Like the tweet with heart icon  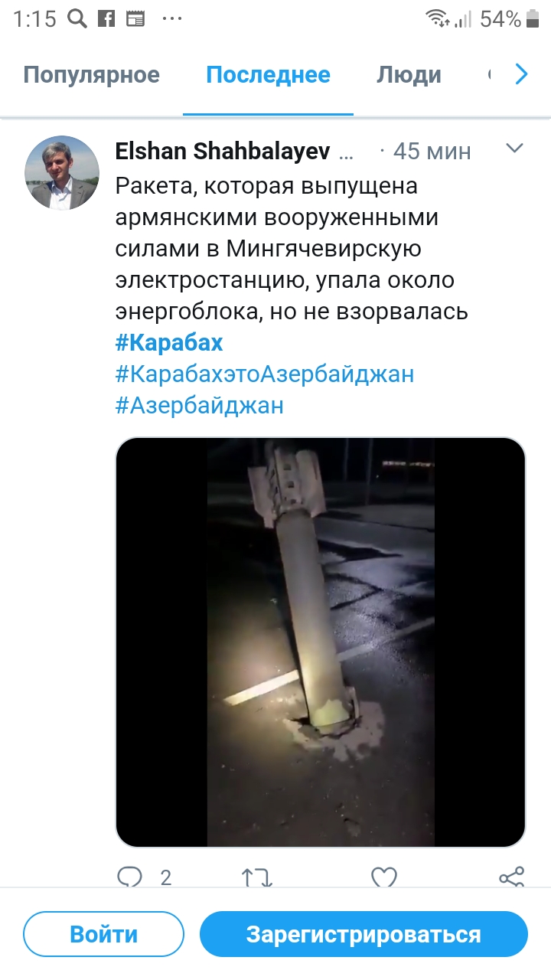pos(383,877)
